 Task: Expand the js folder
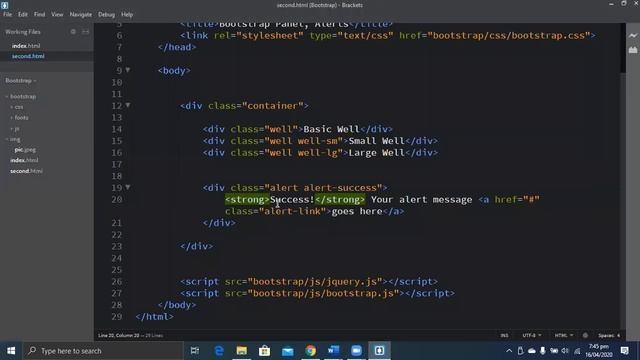(x=12, y=129)
